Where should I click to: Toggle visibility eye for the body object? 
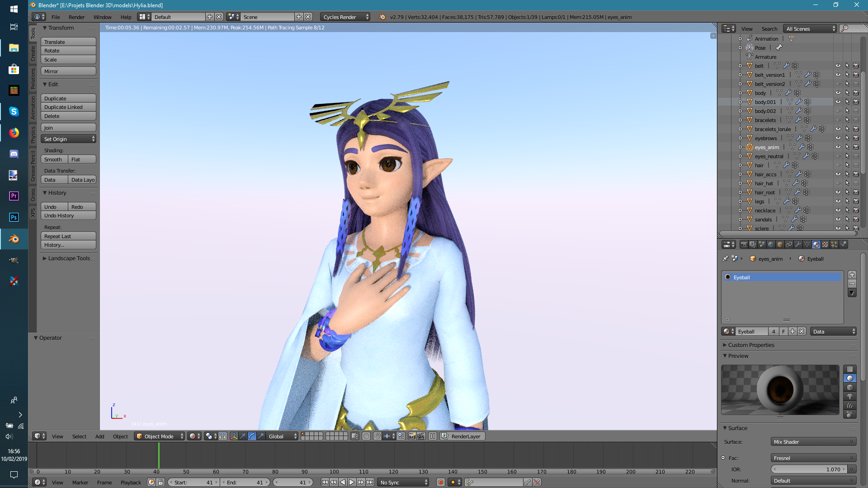coord(838,93)
